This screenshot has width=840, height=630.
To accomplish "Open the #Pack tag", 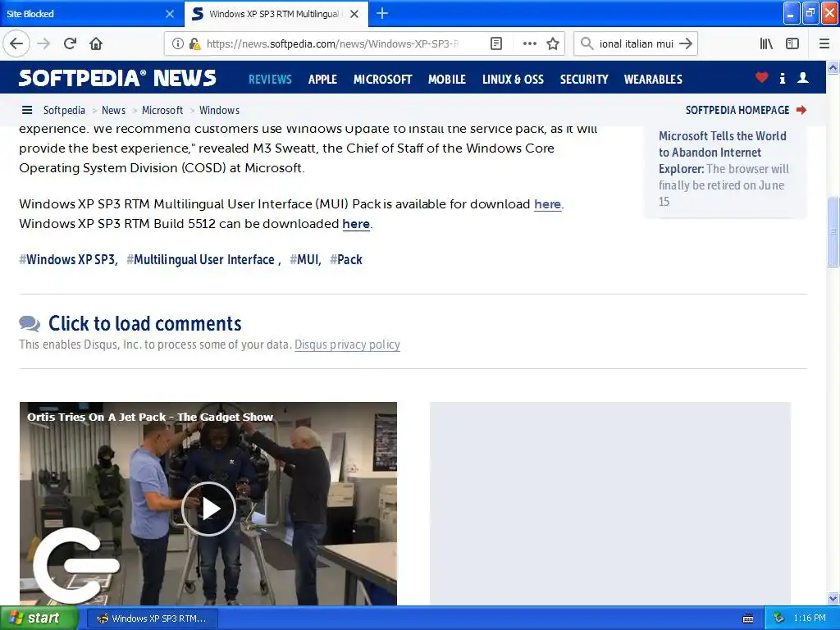I will pos(346,260).
